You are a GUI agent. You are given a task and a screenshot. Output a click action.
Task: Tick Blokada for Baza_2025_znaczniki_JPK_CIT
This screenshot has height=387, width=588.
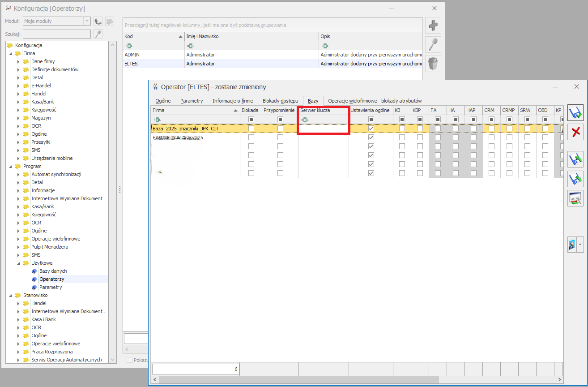coord(251,129)
